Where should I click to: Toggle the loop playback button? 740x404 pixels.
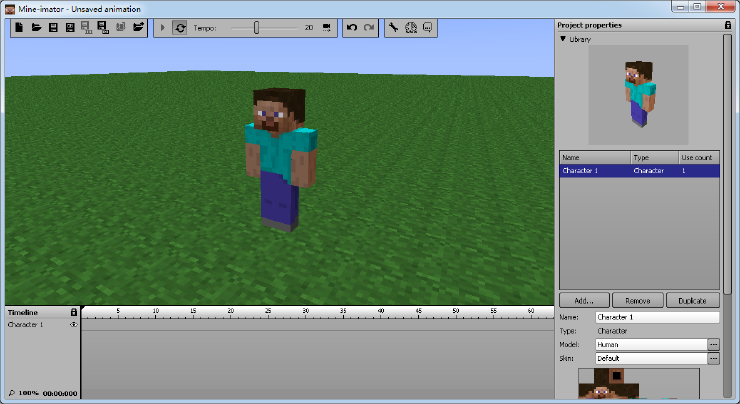180,28
